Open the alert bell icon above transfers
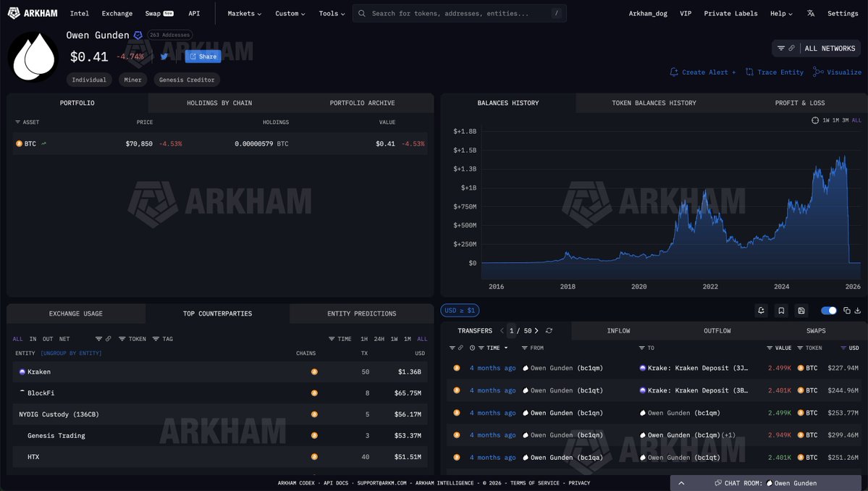This screenshot has height=491, width=868. click(x=761, y=311)
